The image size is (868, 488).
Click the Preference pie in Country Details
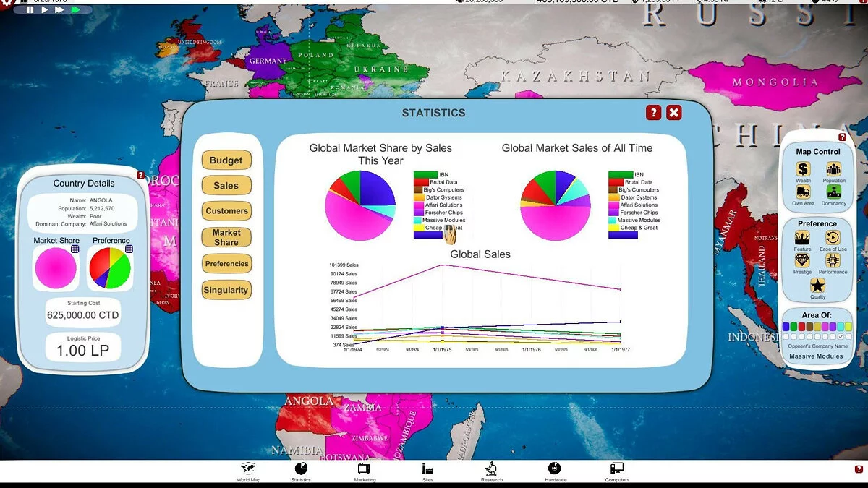tap(110, 268)
